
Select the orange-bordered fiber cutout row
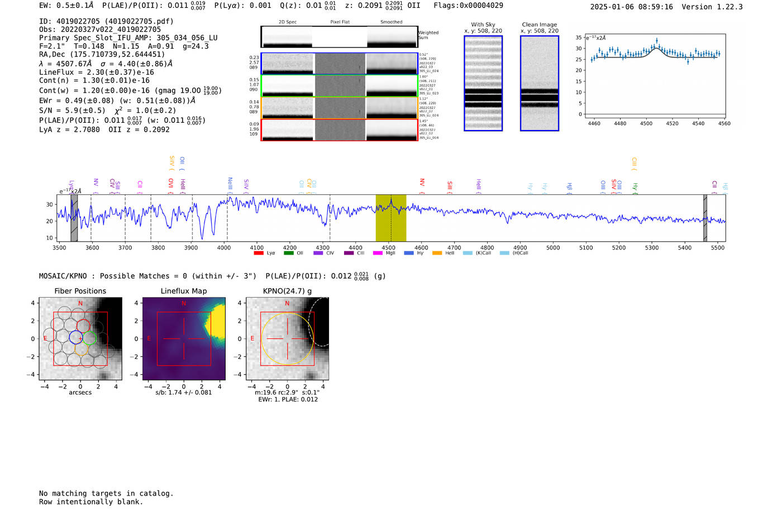tap(339, 108)
